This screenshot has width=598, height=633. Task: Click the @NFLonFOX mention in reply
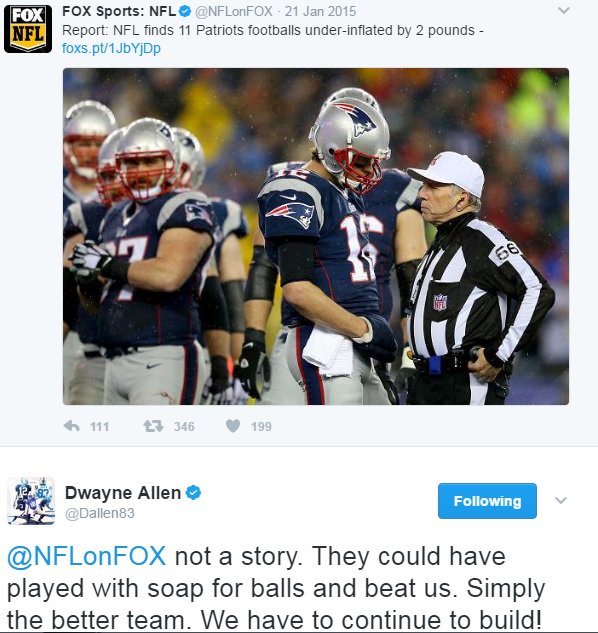86,556
